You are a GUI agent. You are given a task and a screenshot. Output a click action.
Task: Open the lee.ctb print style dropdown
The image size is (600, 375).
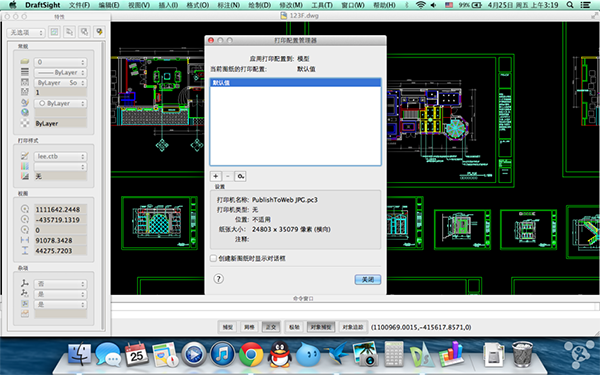(60, 156)
